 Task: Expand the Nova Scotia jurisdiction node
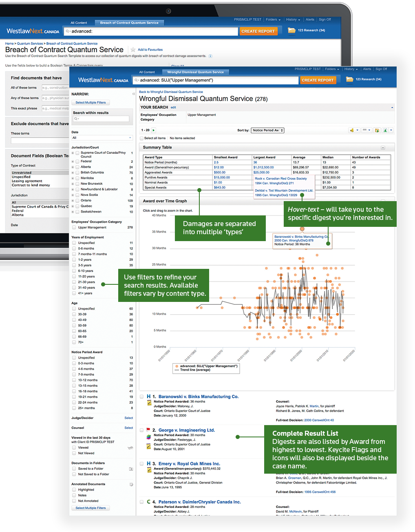coord(73,195)
